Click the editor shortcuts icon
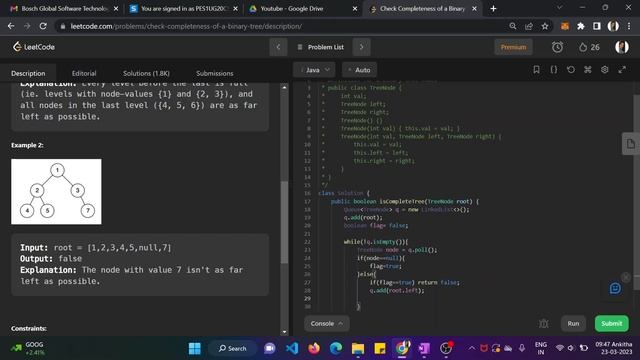Image resolution: width=640 pixels, height=360 pixels. pos(587,70)
